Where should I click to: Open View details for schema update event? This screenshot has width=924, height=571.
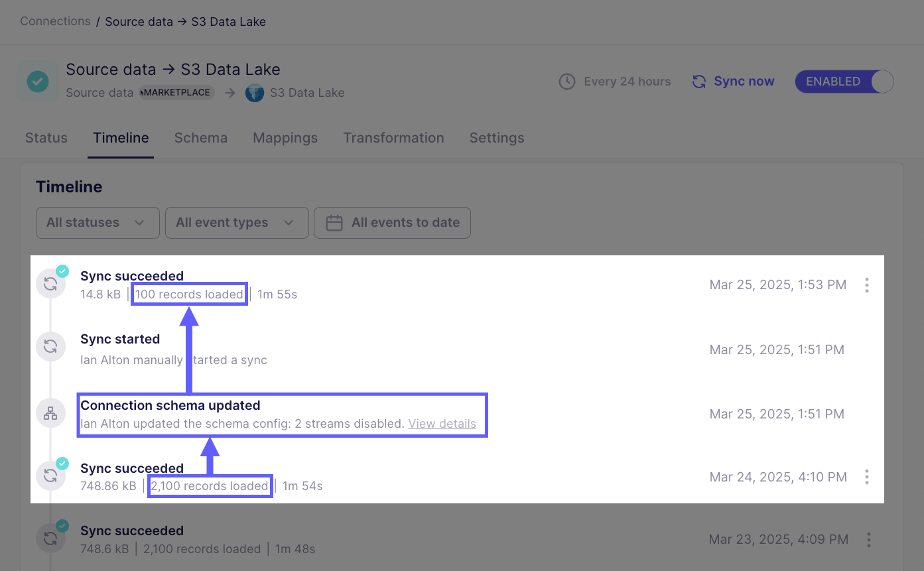pos(442,424)
